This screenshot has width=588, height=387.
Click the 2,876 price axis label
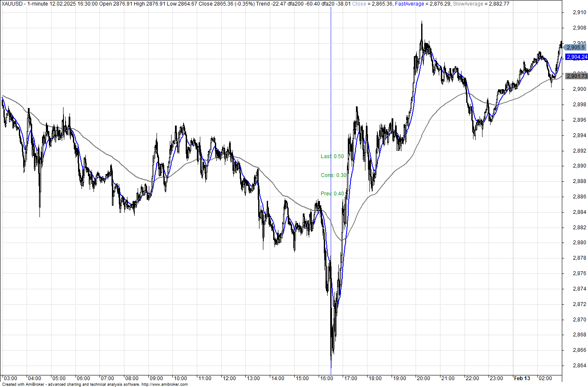tap(579, 273)
